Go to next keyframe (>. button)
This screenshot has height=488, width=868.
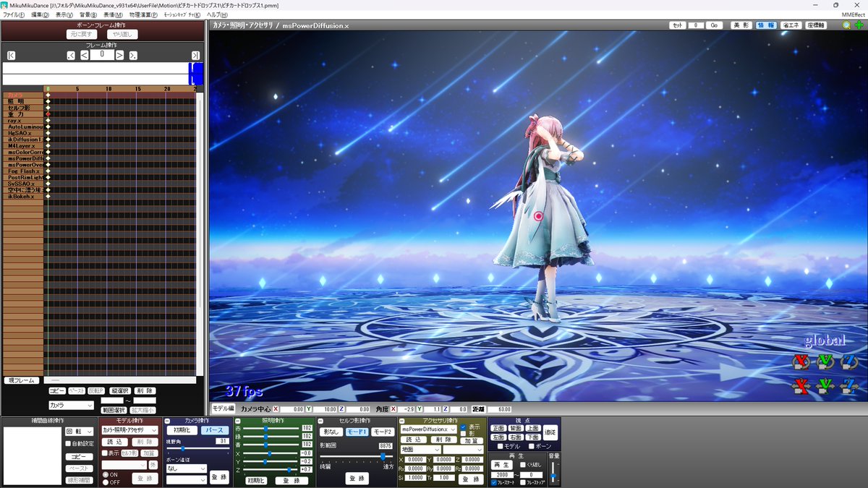(x=133, y=56)
